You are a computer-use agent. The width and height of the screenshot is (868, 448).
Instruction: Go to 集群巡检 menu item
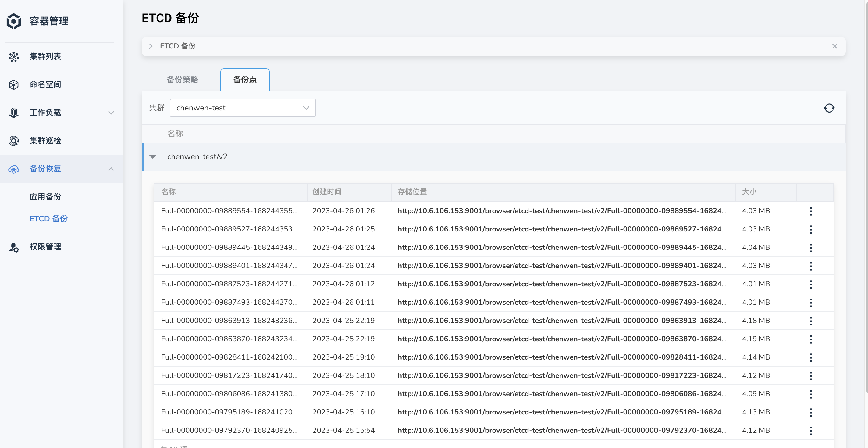[45, 141]
